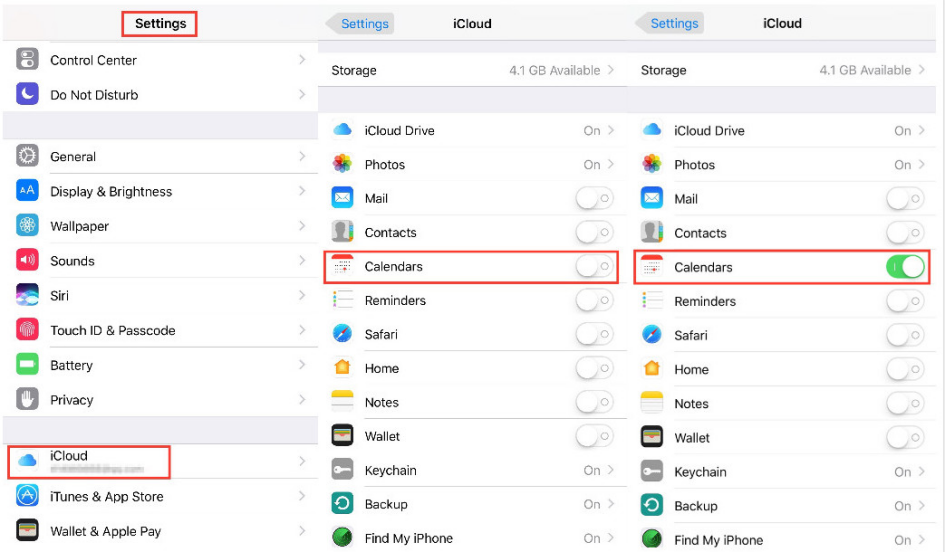Open Storage chevron in middle panel
The width and height of the screenshot is (945, 552).
[x=611, y=70]
